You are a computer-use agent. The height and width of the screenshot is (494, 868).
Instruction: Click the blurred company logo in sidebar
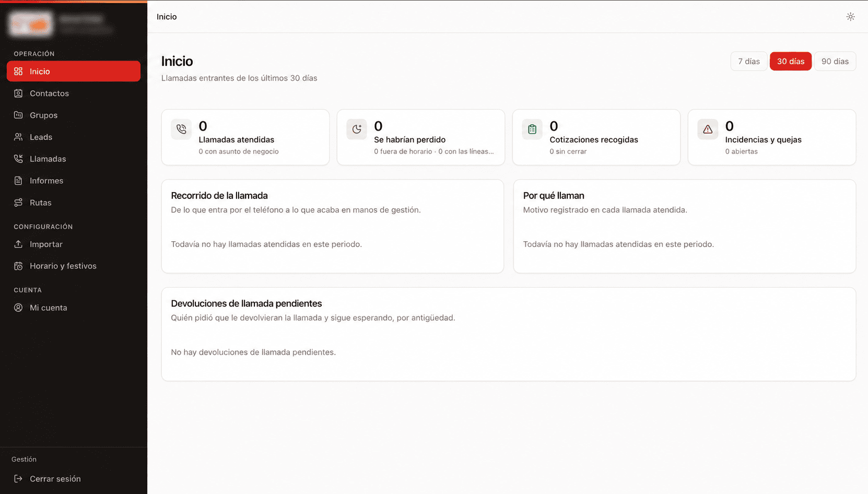[31, 24]
